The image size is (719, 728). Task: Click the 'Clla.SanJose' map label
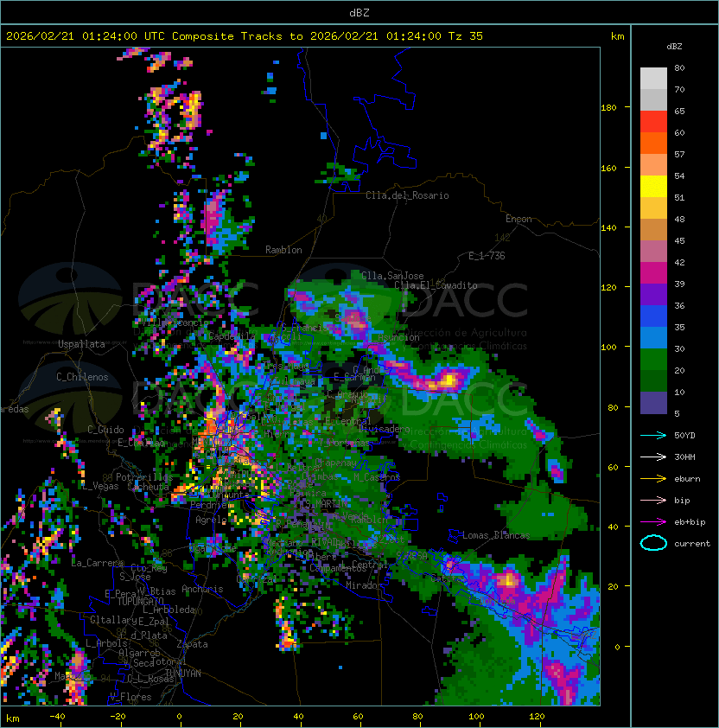tap(392, 275)
